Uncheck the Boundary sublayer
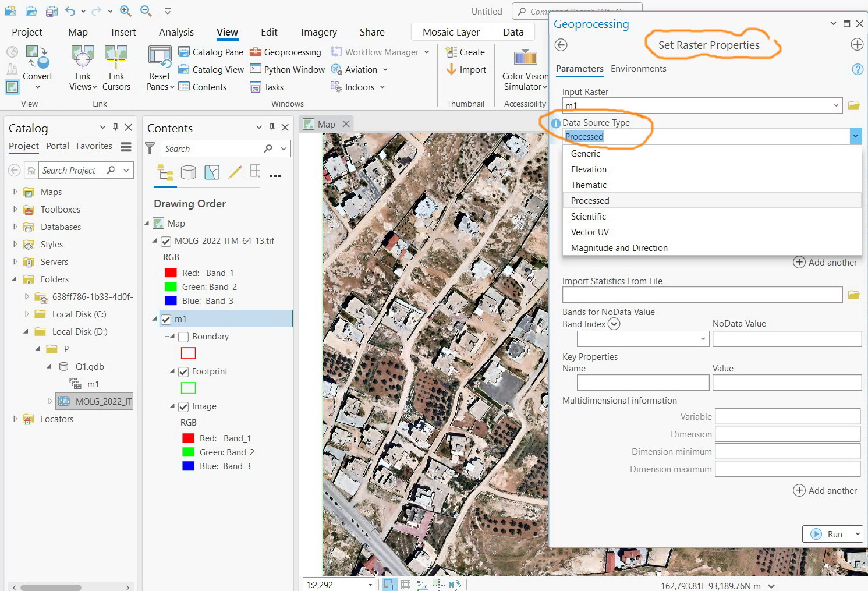868x591 pixels. [183, 337]
